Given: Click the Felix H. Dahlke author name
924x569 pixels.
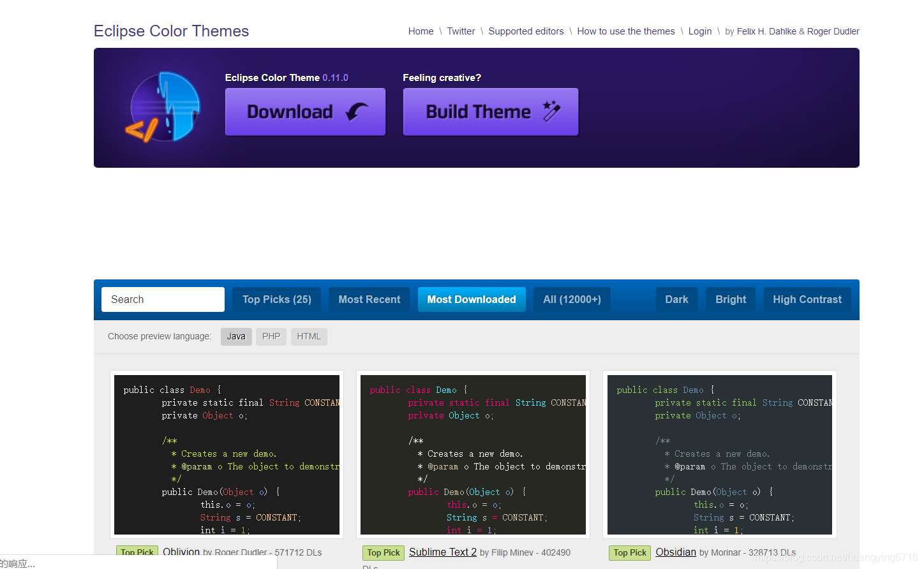Looking at the screenshot, I should 766,31.
